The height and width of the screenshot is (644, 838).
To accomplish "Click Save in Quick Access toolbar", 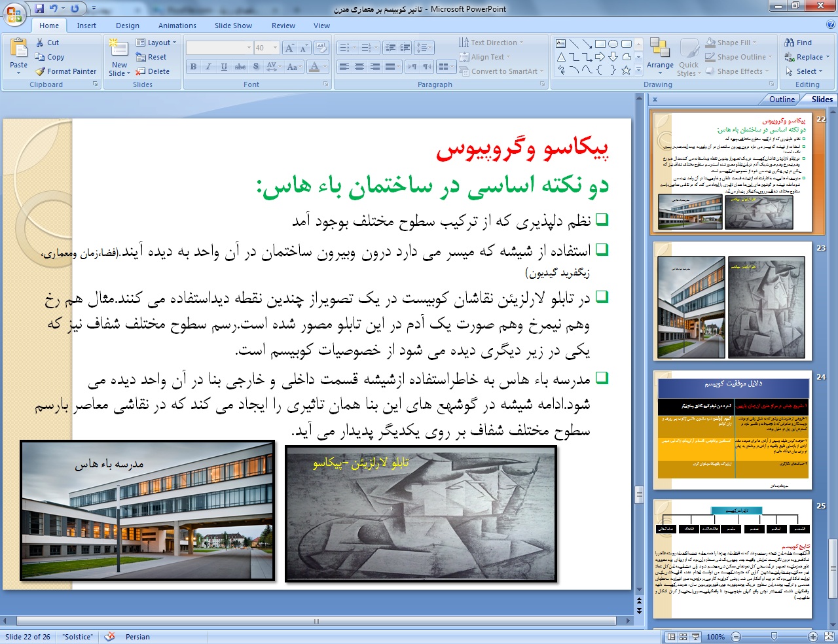I will pyautogui.click(x=39, y=9).
